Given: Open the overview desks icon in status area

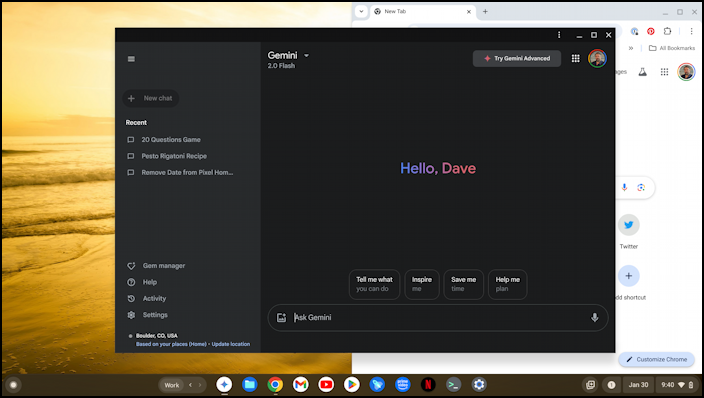Looking at the screenshot, I should (590, 385).
